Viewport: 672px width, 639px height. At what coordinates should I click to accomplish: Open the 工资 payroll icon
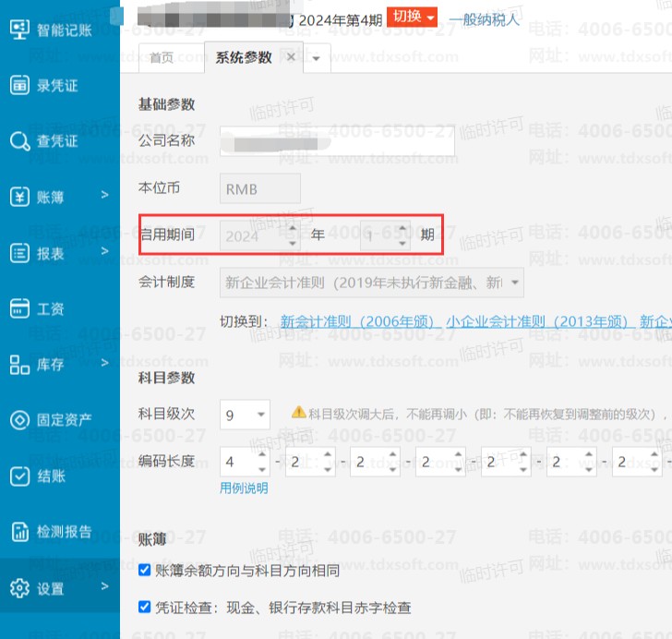[19, 307]
